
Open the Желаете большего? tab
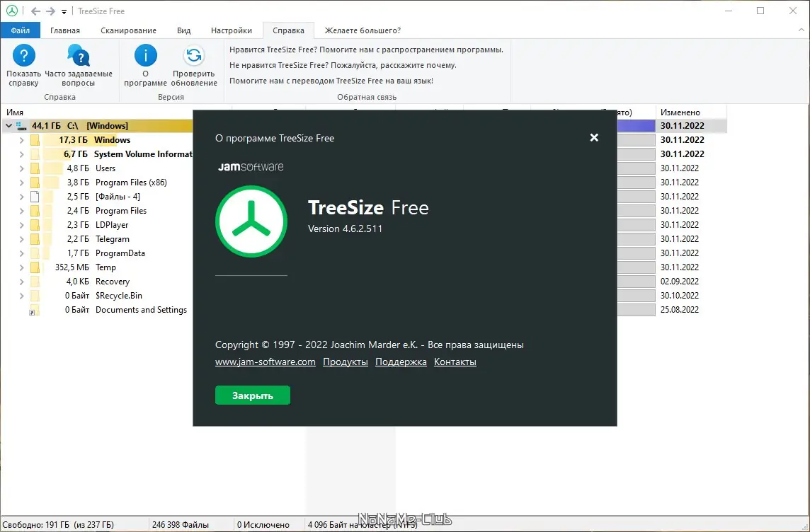363,30
